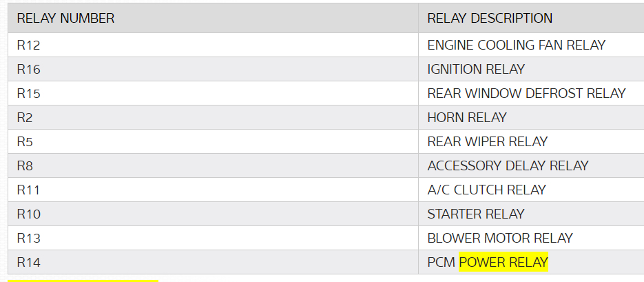Viewport: 644px width, 282px height.
Task: Select the R14 relay number cell
Action: 28,262
